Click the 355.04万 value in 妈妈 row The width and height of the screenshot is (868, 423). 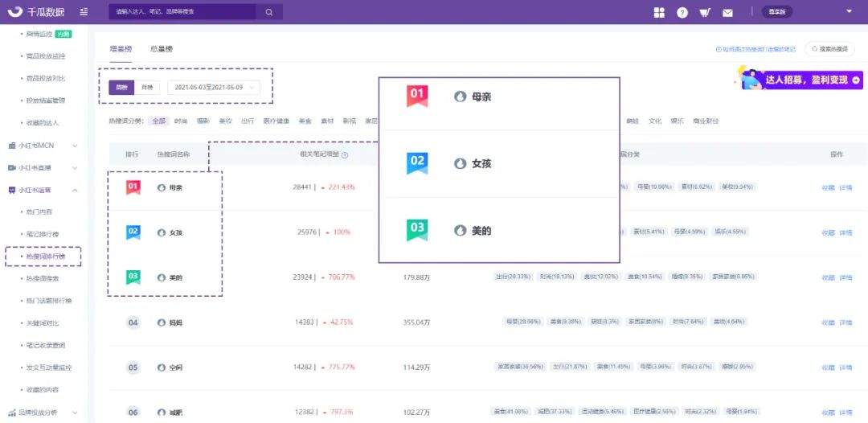(x=417, y=322)
